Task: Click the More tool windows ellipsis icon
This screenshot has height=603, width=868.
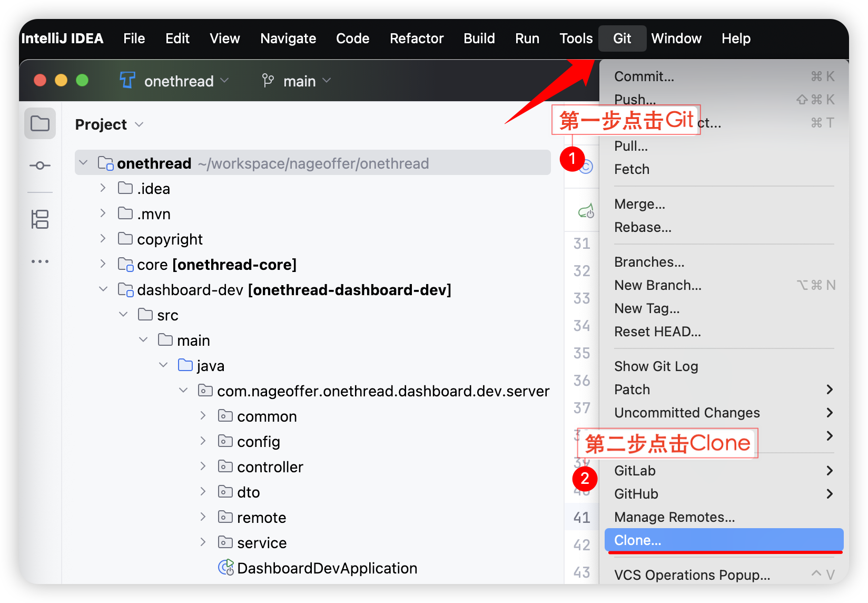Action: tap(40, 261)
